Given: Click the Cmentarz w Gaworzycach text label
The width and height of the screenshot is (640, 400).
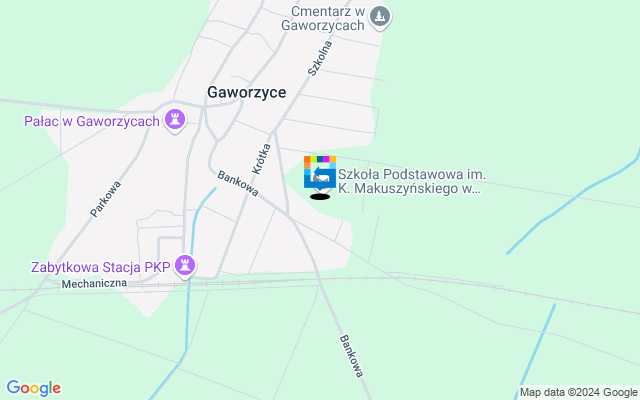Looking at the screenshot, I should click(323, 18).
